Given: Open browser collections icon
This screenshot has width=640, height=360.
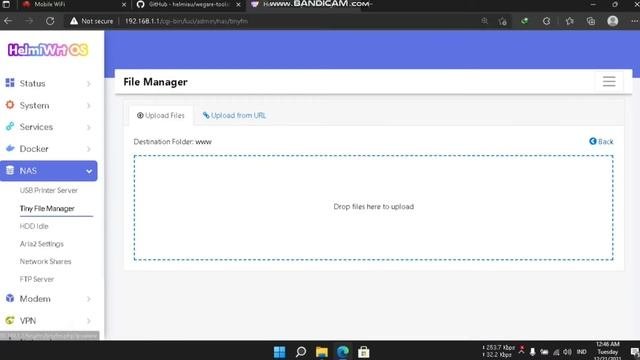Looking at the screenshot, I should tap(591, 21).
